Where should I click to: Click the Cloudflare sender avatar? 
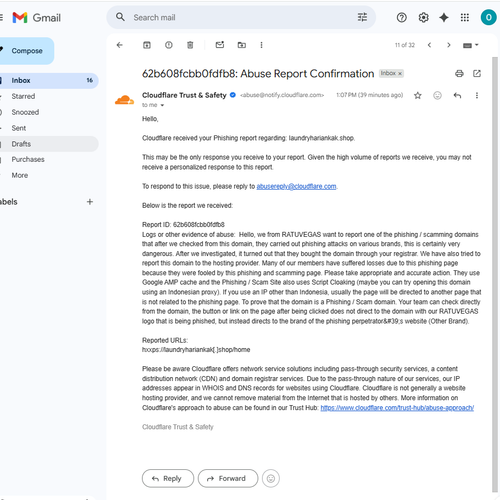(x=124, y=99)
